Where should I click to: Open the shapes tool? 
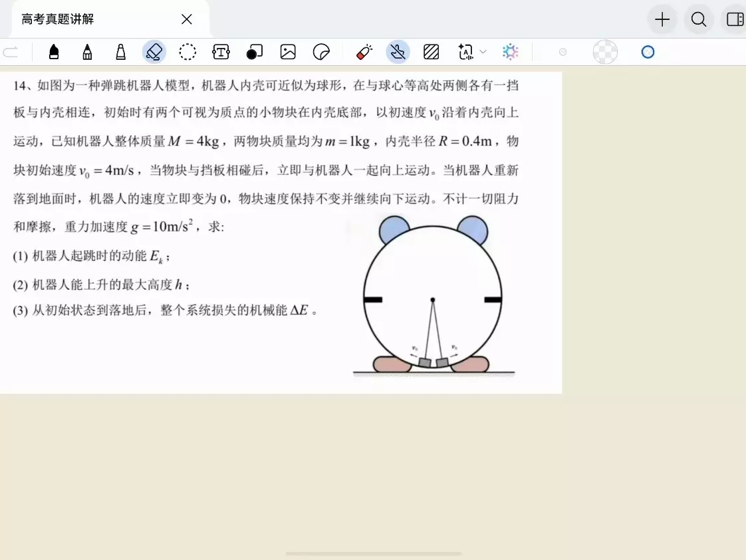pos(255,52)
